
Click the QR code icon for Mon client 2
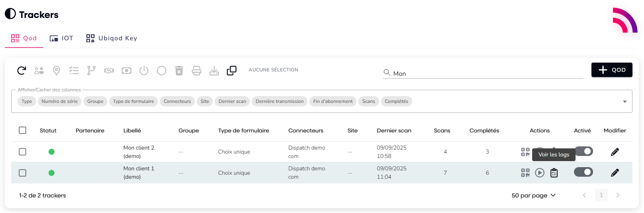pos(525,152)
